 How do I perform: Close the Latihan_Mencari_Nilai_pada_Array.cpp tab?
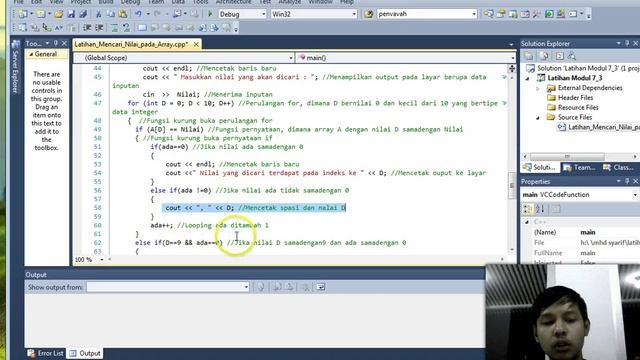coord(196,44)
